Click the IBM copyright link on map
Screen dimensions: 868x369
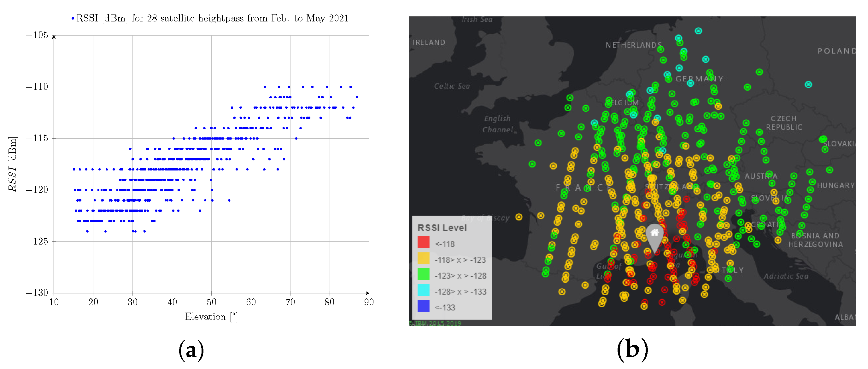pyautogui.click(x=435, y=323)
